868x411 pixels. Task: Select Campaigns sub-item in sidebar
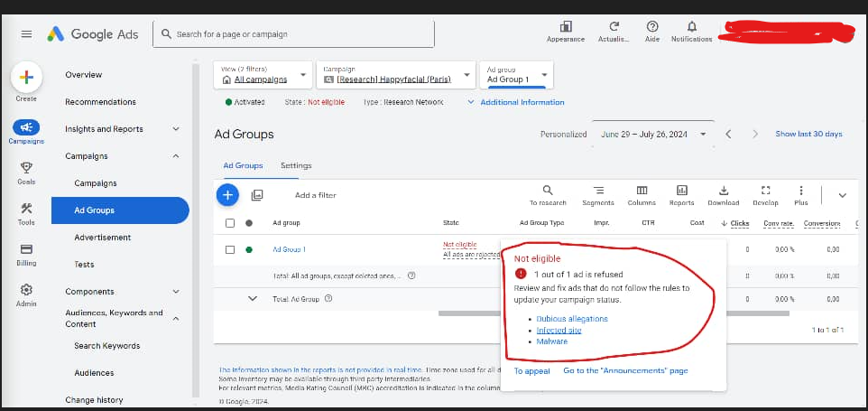coord(96,183)
